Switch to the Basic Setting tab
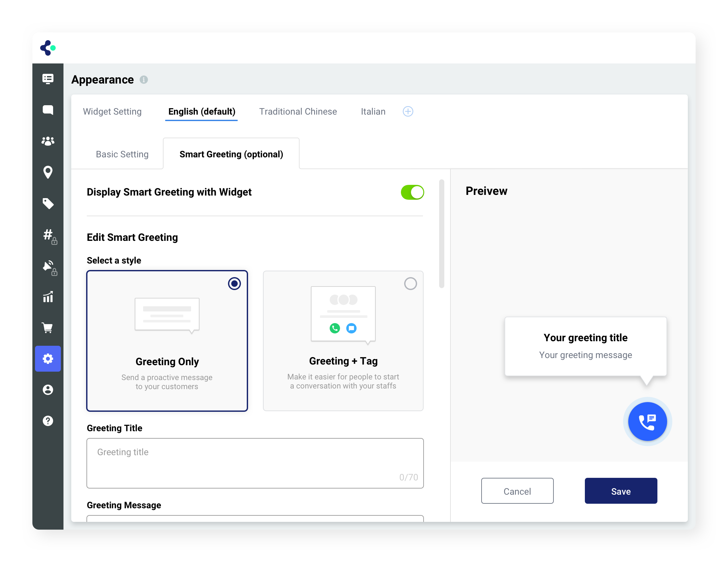728x562 pixels. tap(122, 154)
